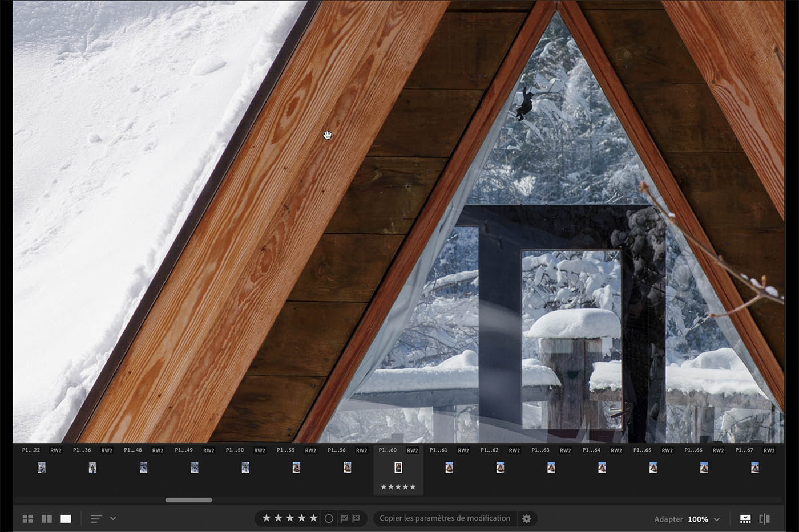
Task: Select the P1...55 thumbnail in the filmstrip
Action: pos(296,468)
